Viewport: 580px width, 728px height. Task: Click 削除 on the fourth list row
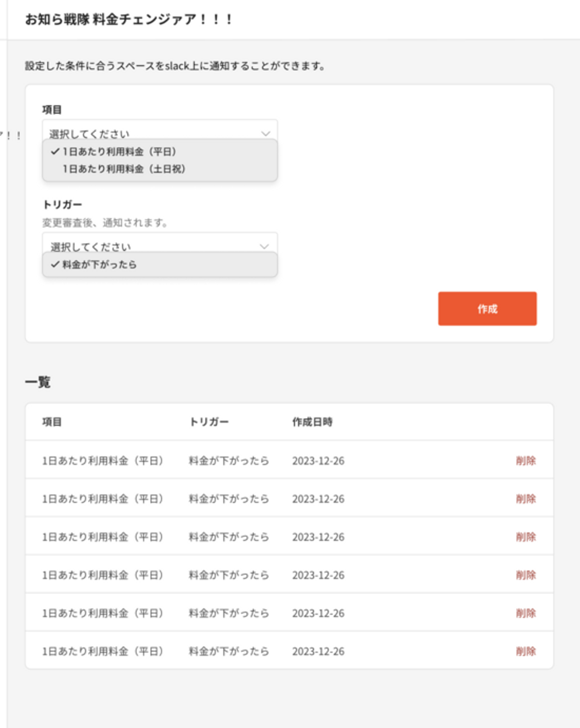point(526,575)
